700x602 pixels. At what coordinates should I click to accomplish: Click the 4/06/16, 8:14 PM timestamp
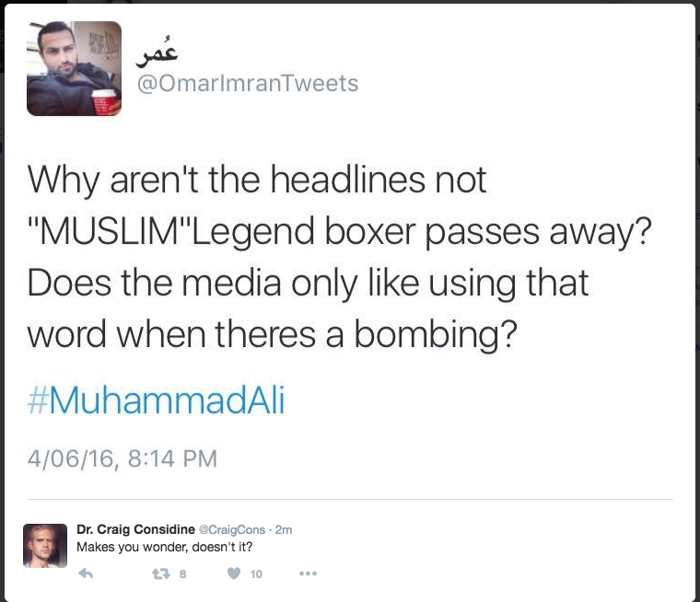tap(122, 458)
